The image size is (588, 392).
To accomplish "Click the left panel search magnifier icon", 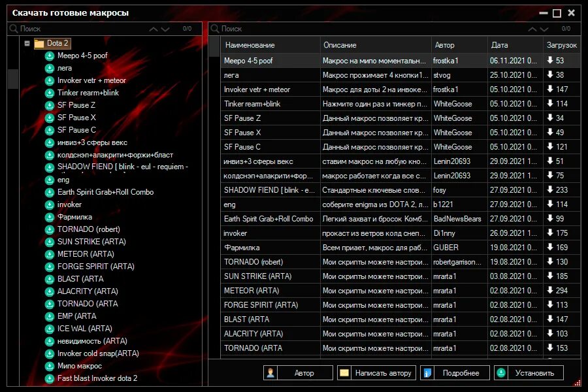I will point(14,29).
